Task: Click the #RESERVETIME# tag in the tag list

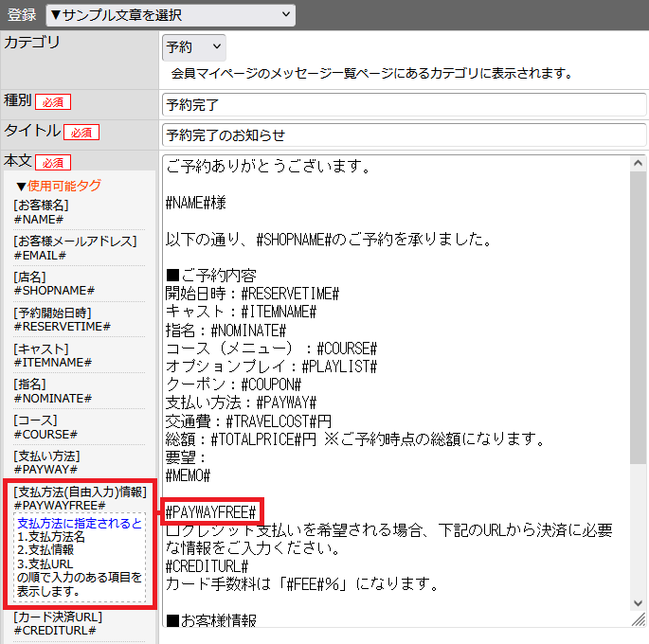Action: [x=63, y=327]
